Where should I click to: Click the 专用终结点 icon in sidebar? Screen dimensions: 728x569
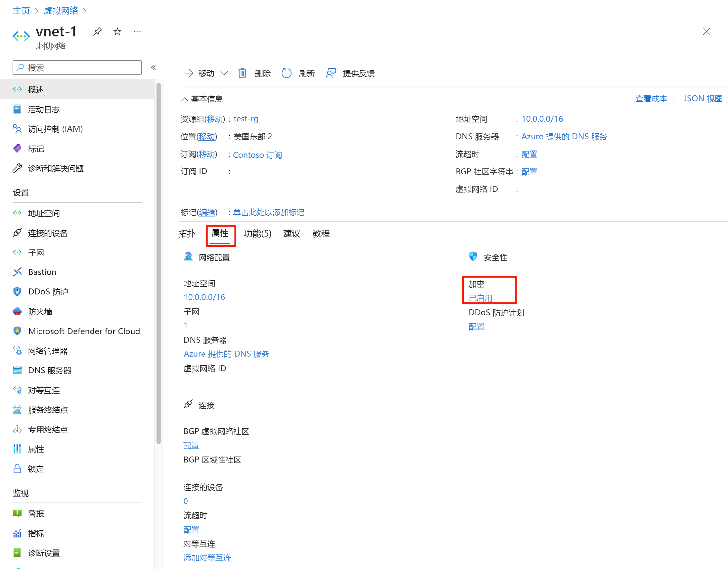tap(17, 430)
